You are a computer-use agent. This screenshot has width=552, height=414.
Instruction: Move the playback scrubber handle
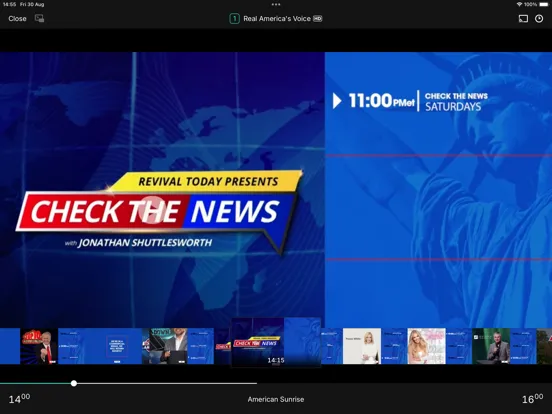point(74,383)
